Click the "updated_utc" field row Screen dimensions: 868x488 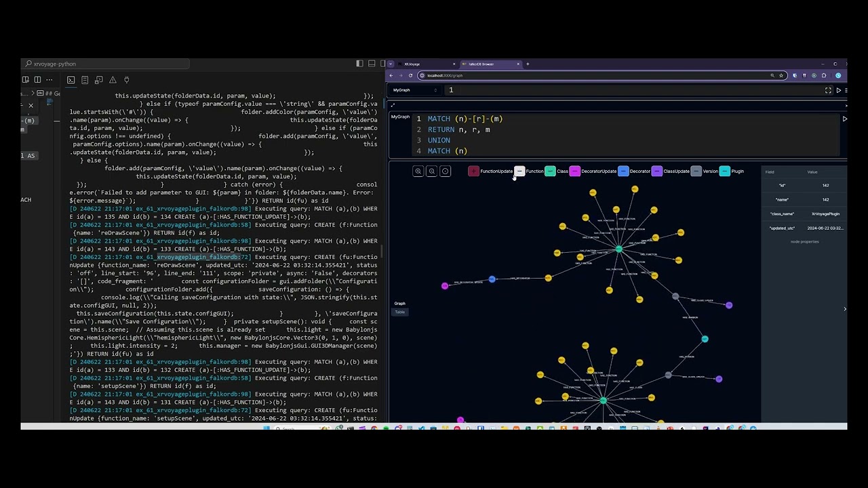(x=804, y=228)
